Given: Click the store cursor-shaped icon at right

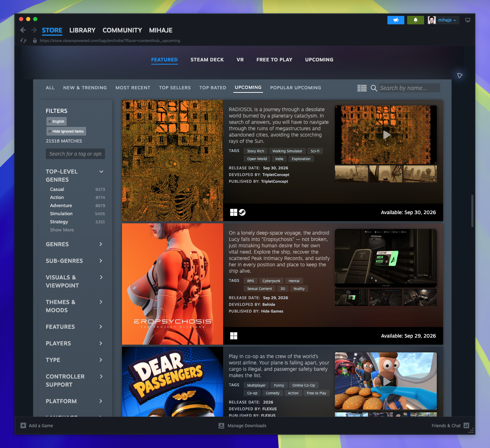Looking at the screenshot, I should tap(460, 75).
